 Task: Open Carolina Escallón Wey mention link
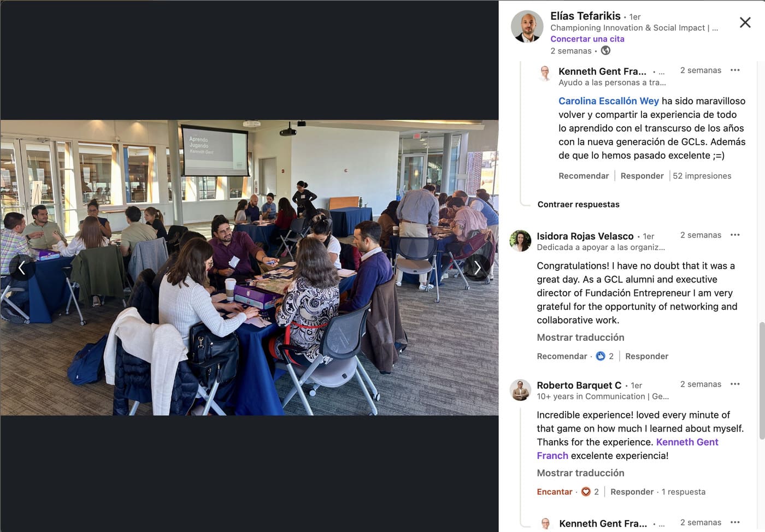click(608, 101)
